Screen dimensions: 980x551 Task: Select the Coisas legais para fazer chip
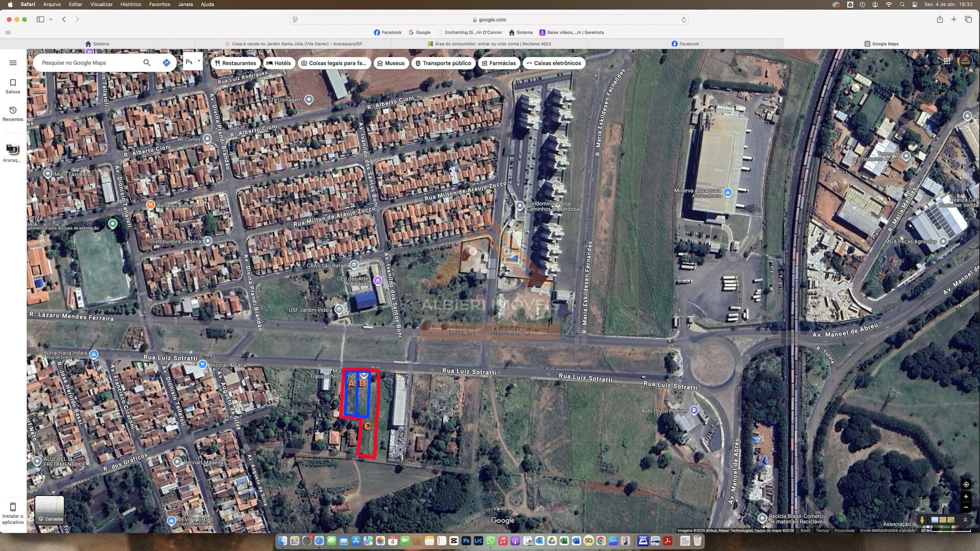(x=334, y=63)
